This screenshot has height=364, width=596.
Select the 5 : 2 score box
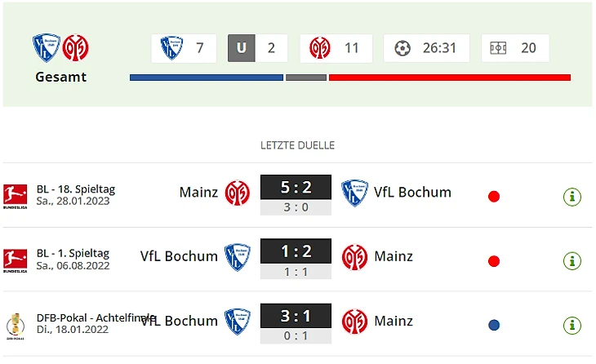(296, 187)
